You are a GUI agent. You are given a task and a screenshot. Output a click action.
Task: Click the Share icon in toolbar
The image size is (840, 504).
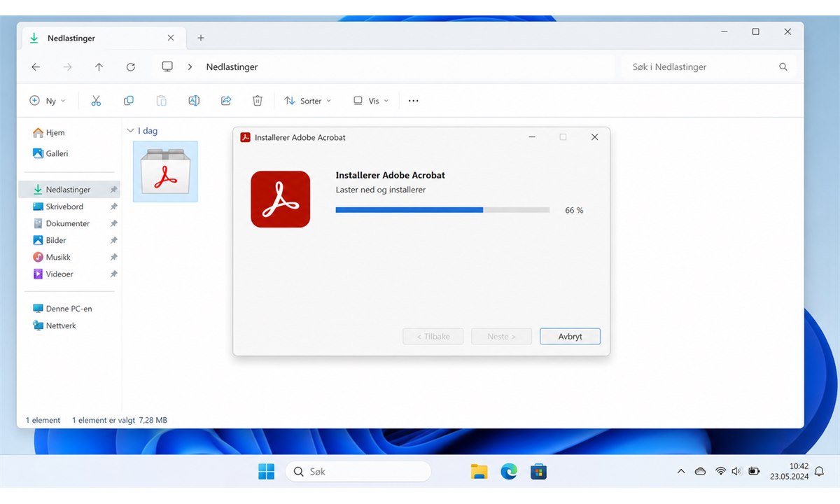point(226,101)
